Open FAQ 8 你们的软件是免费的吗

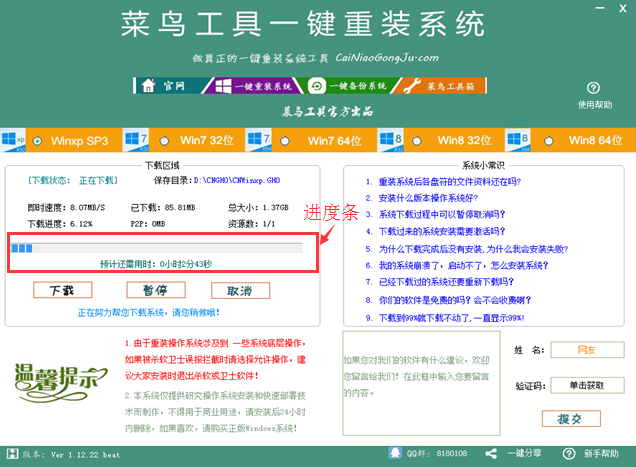[x=455, y=300]
